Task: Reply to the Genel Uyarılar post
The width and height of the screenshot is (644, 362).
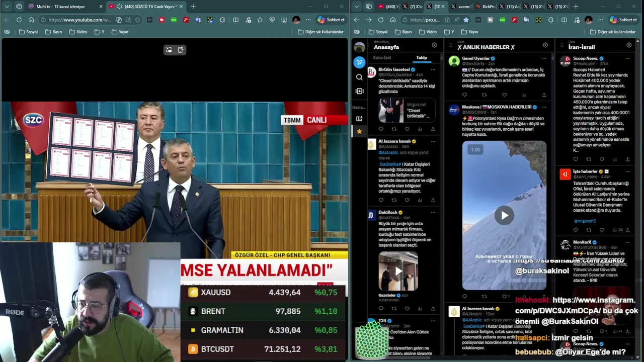Action: click(464, 95)
